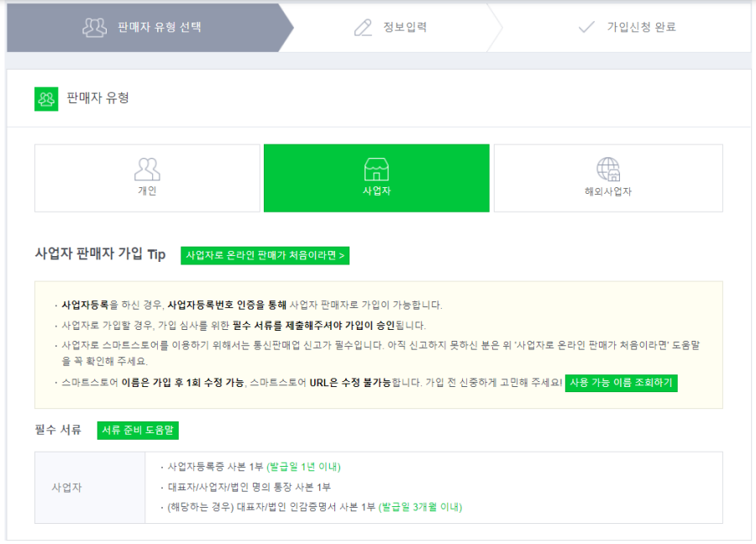Click the green 판매자 유형 header icon
Viewport: 756px width, 544px height.
click(46, 99)
